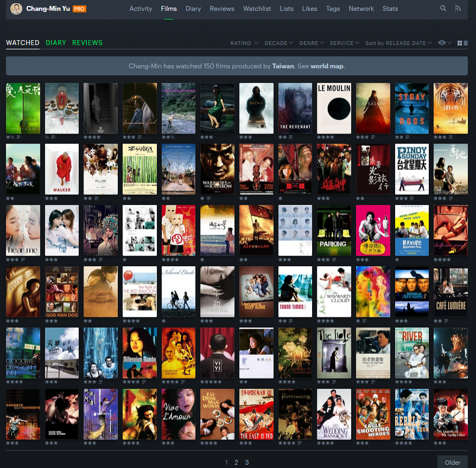Open review icon under American Girl poster
476x468 pixels.
coord(139,137)
